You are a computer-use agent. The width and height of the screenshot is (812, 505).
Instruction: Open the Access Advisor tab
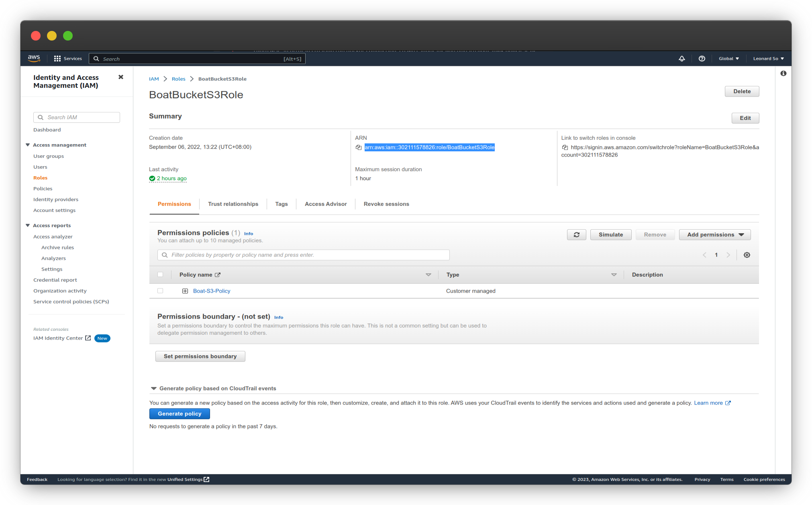point(325,204)
